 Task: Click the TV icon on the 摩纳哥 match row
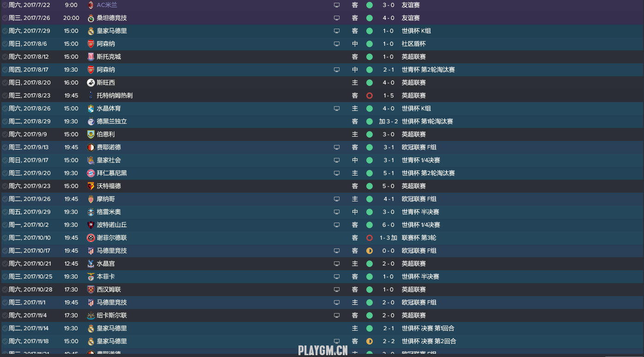coord(337,199)
